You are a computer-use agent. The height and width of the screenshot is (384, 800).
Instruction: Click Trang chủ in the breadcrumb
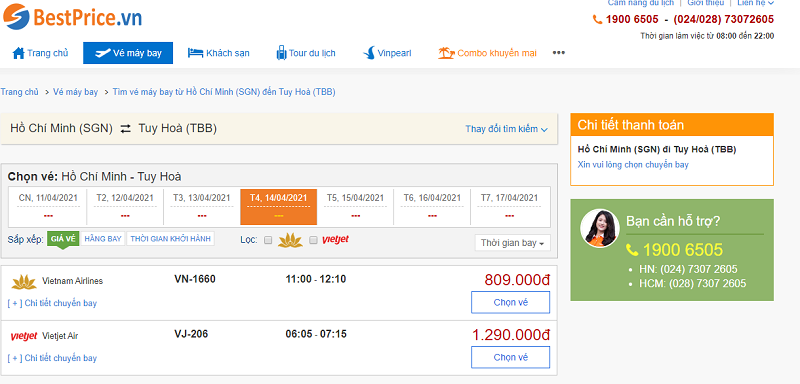click(x=19, y=92)
